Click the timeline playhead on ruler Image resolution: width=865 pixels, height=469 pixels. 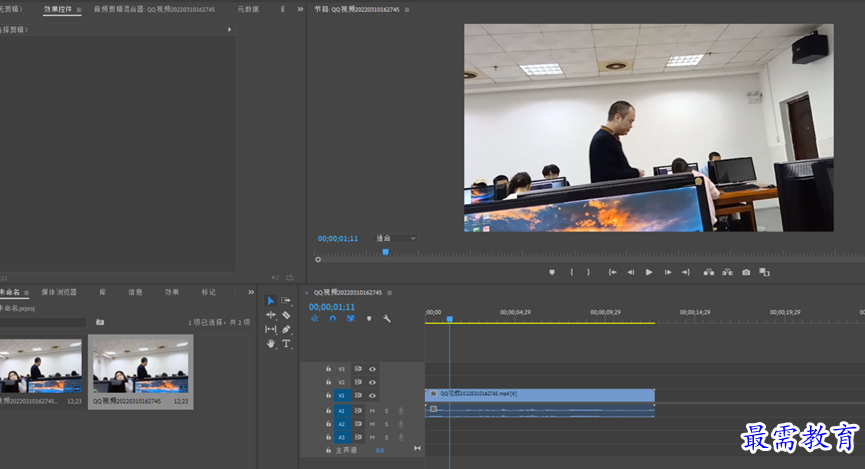[x=450, y=319]
